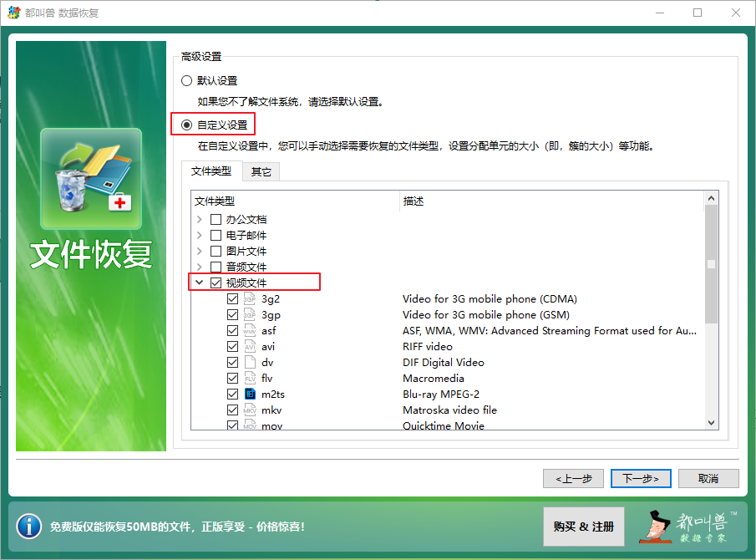
Task: Click the file type list scrollbar thumb
Action: tap(711, 264)
